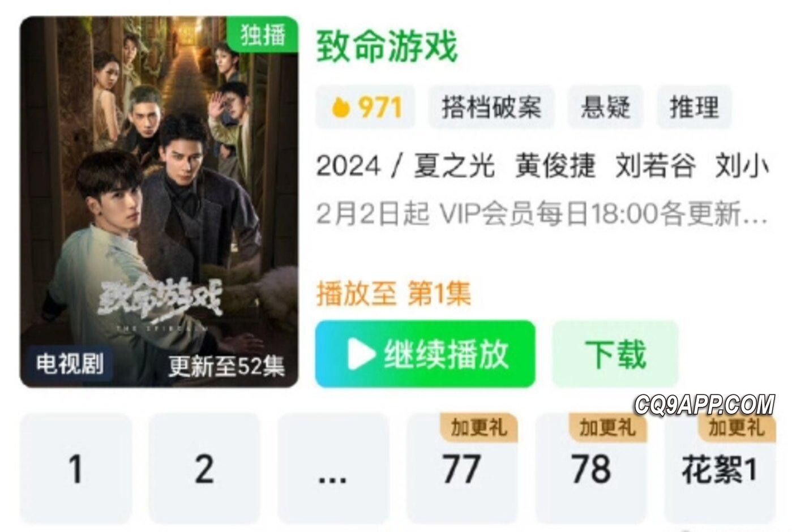Click the flame heat icon beside 971
792x532 pixels.
coord(340,106)
